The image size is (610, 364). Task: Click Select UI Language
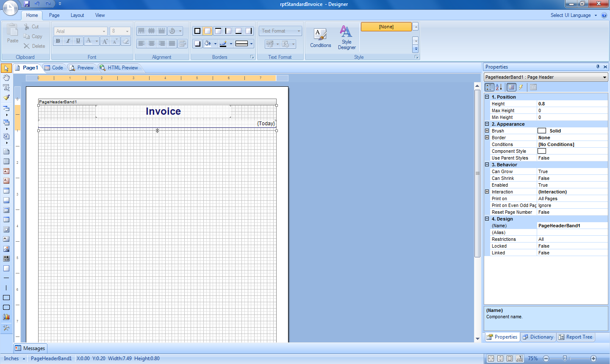571,15
